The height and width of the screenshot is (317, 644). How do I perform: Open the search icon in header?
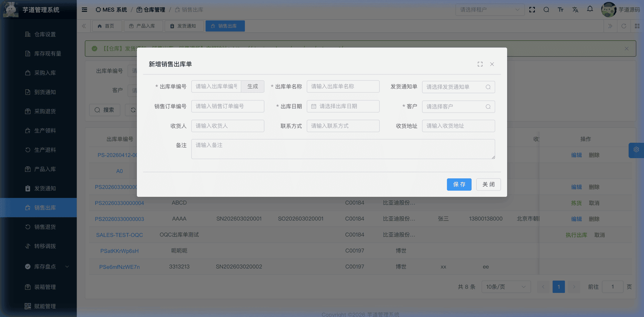pos(546,10)
